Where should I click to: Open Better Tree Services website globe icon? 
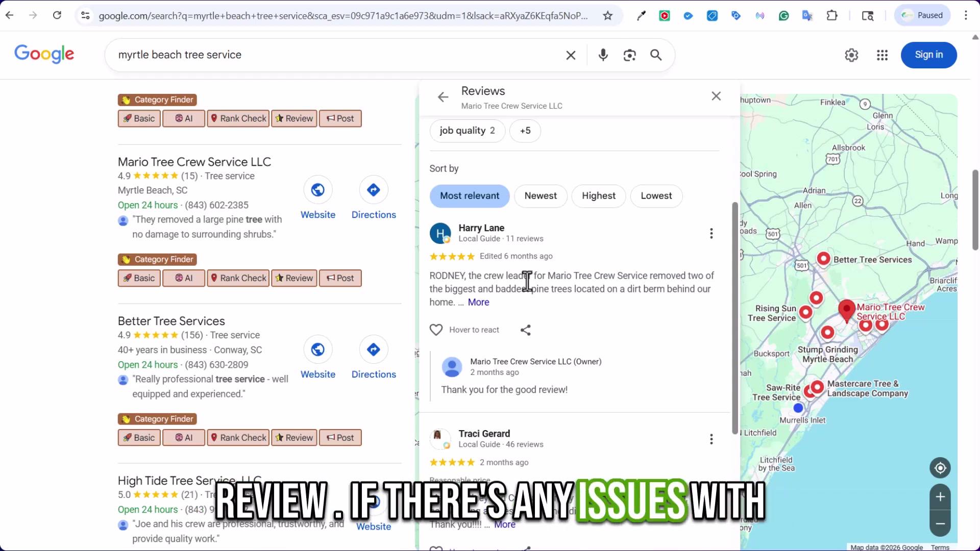pos(318,349)
